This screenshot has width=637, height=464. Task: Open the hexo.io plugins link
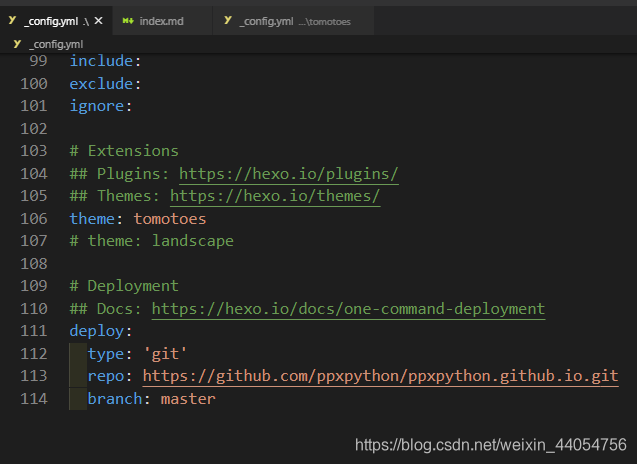[x=288, y=174]
